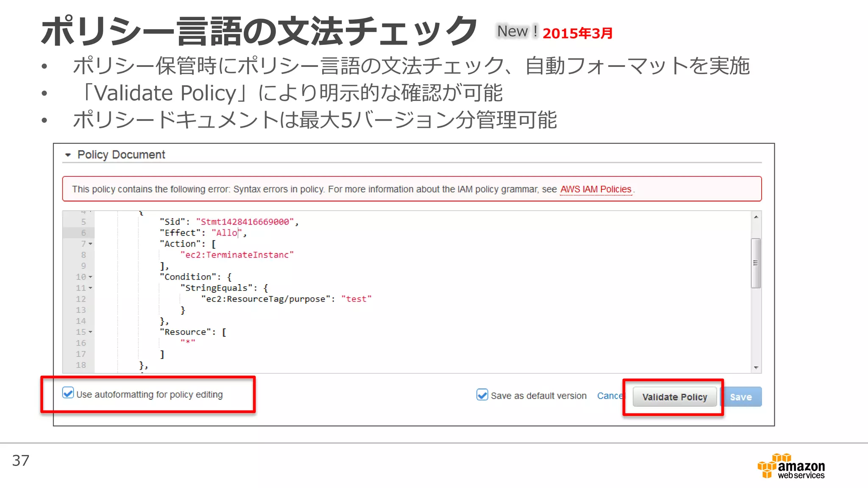Click the "Resource" key on line 15
The image size is (868, 488).
pyautogui.click(x=185, y=332)
